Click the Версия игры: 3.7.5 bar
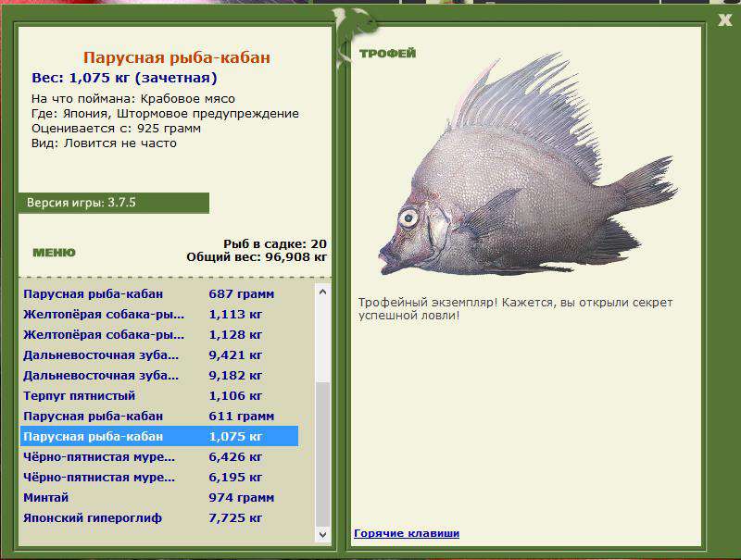Viewport: 741px width, 560px height. click(113, 203)
